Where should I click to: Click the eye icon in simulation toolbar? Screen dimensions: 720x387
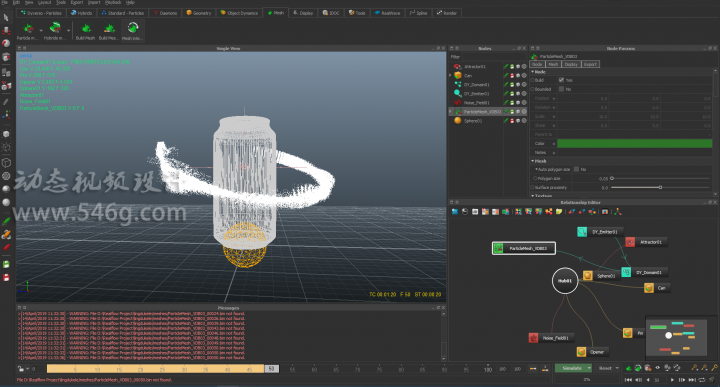(x=657, y=368)
